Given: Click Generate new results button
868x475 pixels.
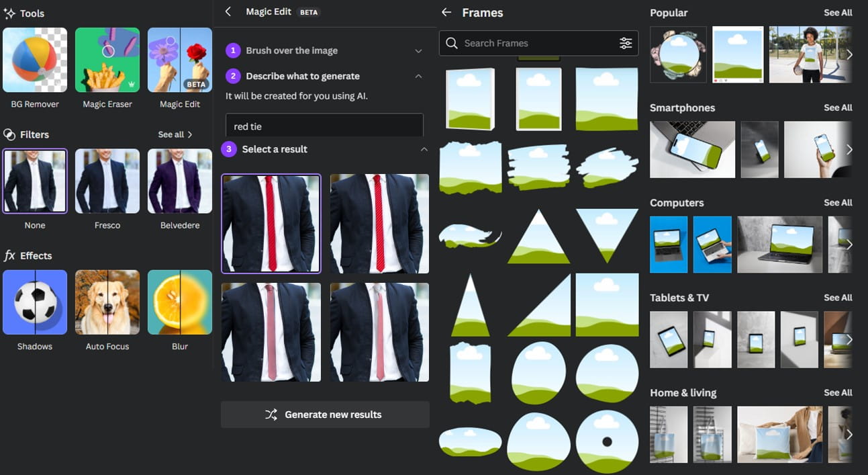Looking at the screenshot, I should point(325,415).
